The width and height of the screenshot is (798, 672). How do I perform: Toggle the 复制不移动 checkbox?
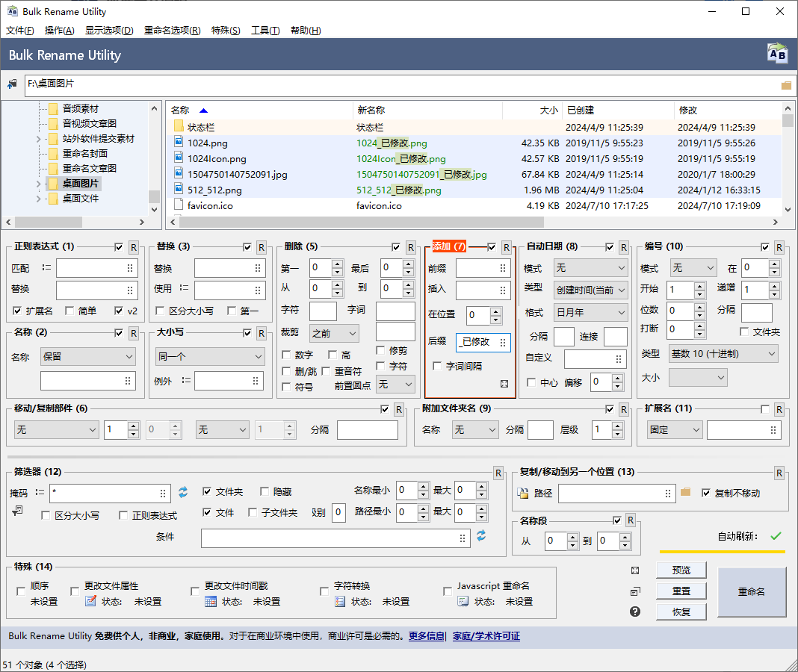(x=706, y=493)
